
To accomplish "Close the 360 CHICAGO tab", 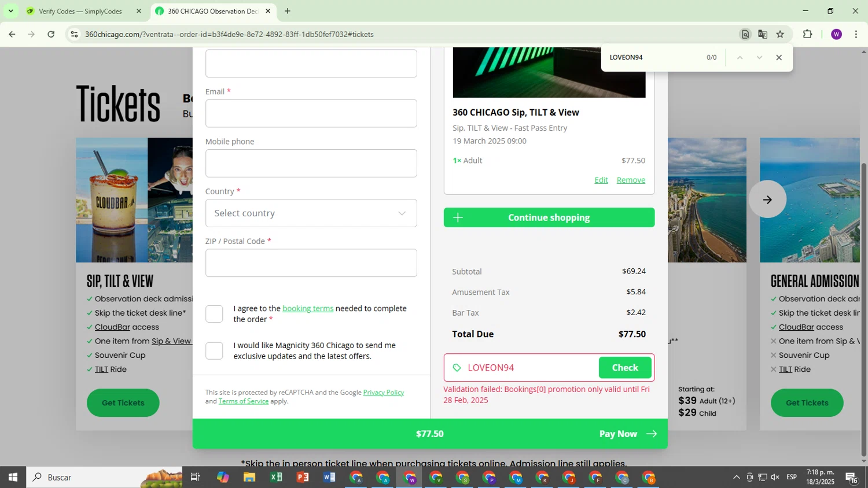I will 268,11.
